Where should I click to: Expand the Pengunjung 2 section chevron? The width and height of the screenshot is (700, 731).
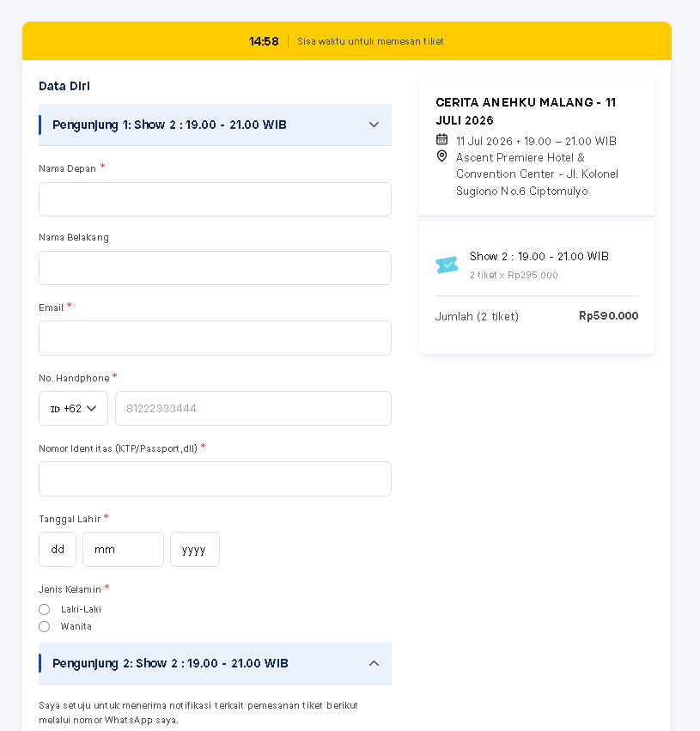click(x=374, y=663)
